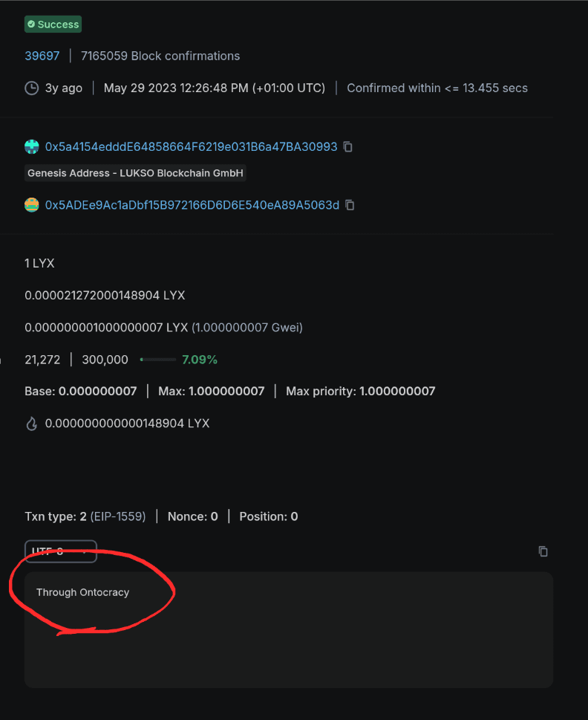This screenshot has height=720, width=588.
Task: Open recipient address 0x5ADEe9…5063d link
Action: [x=192, y=205]
